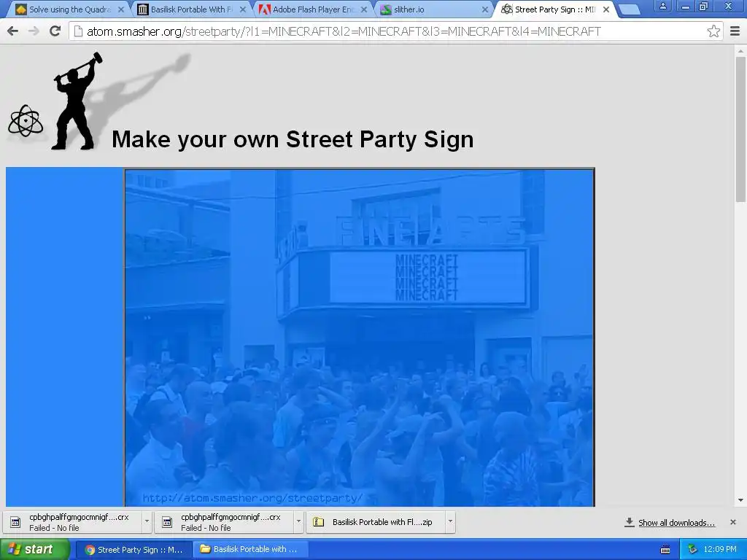Reload the page with the refresh icon

point(55,31)
